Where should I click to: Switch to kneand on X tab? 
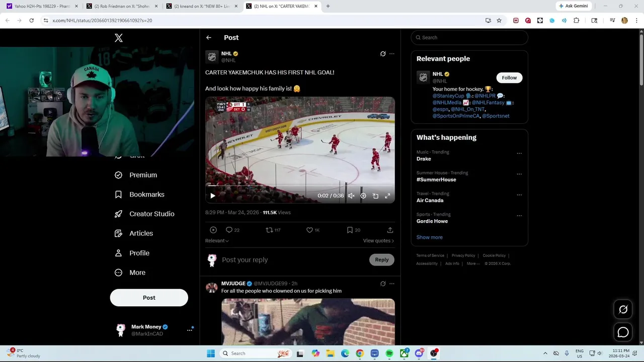point(202,6)
